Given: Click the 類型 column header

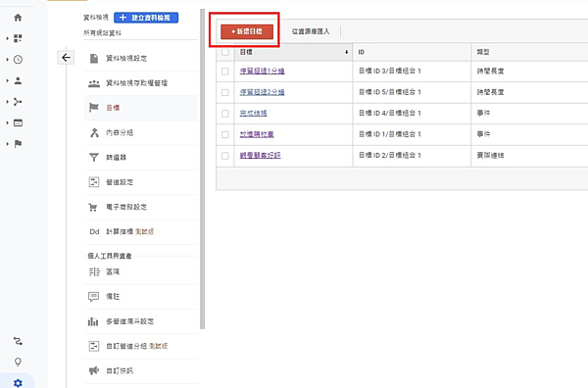Looking at the screenshot, I should point(529,52).
